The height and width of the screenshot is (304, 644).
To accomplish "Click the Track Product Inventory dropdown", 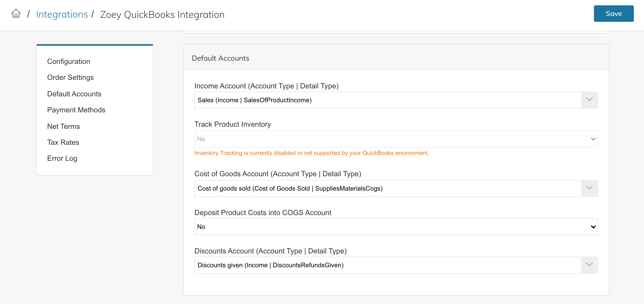I will pyautogui.click(x=396, y=139).
